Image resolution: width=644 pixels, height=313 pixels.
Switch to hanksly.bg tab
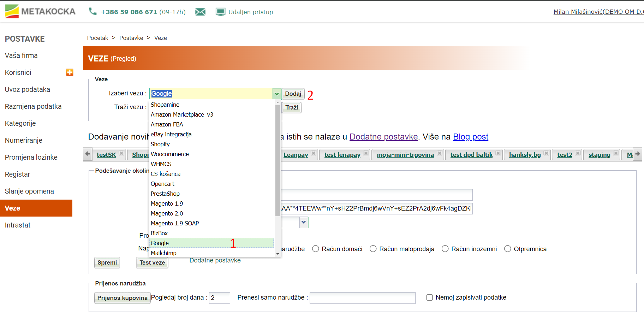525,155
